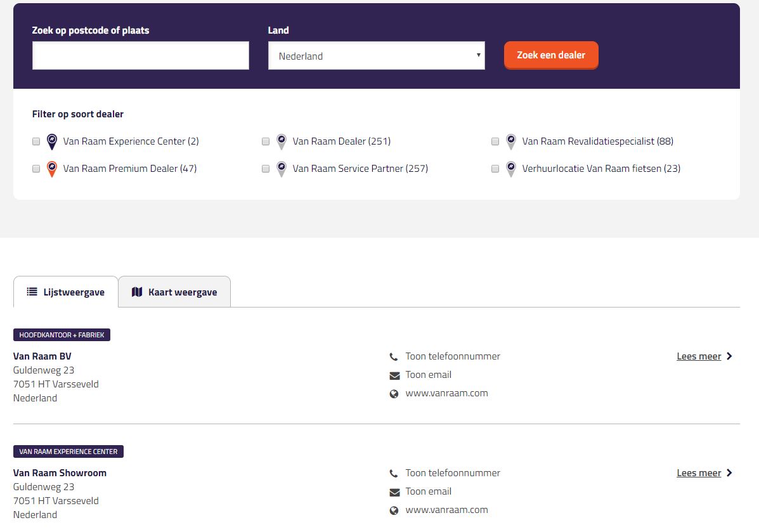Click globe icon for Van Raam Showroom
The width and height of the screenshot is (759, 532).
pyautogui.click(x=394, y=510)
